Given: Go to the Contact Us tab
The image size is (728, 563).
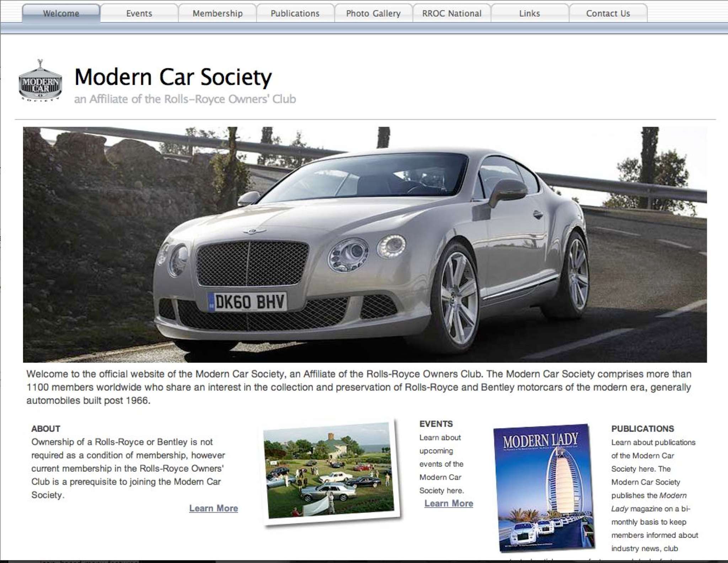Looking at the screenshot, I should 608,14.
